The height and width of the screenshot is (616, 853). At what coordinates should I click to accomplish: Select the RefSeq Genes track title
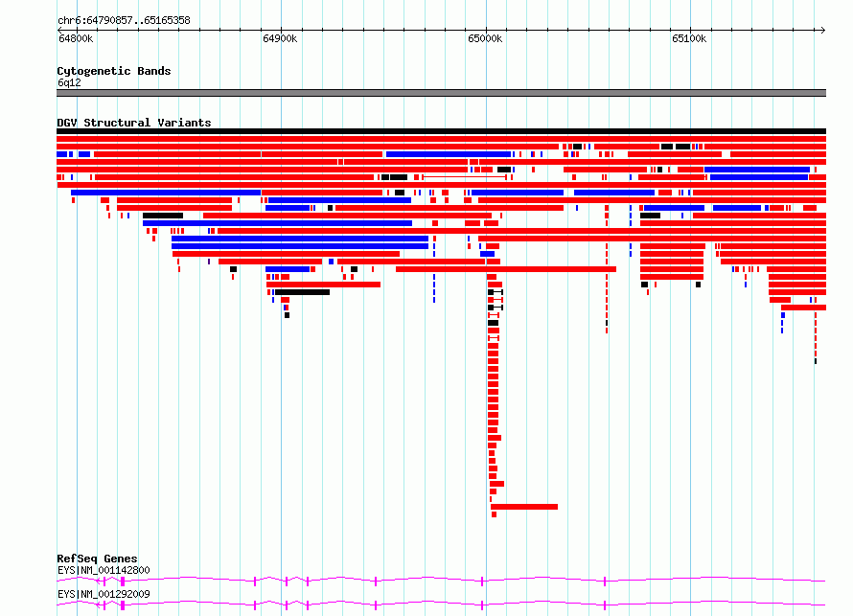pos(97,559)
